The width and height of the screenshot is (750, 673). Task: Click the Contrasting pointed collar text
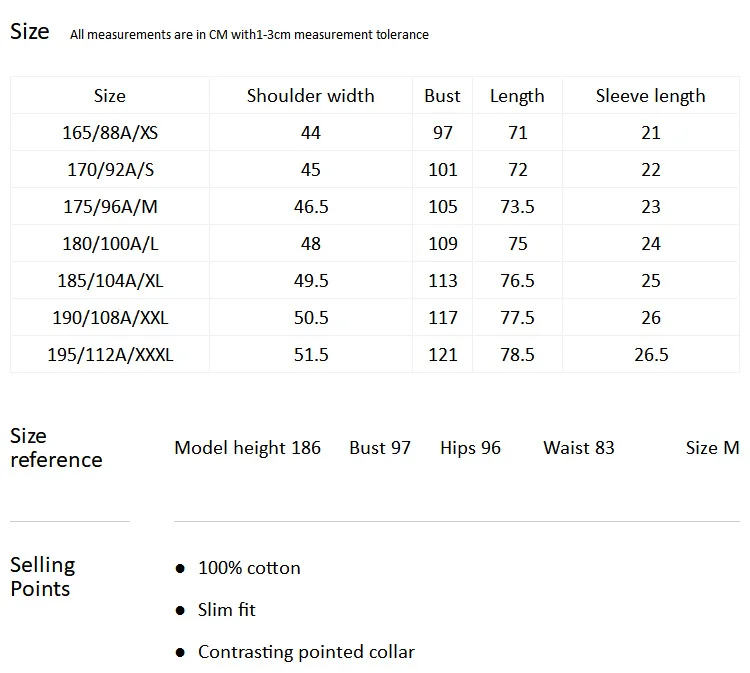coord(306,652)
